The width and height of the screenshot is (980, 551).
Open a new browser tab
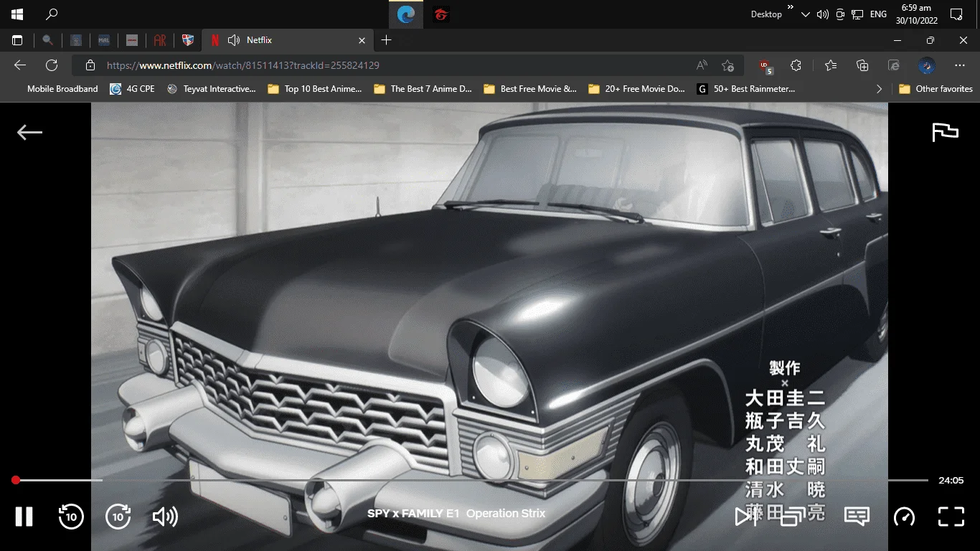click(x=386, y=40)
